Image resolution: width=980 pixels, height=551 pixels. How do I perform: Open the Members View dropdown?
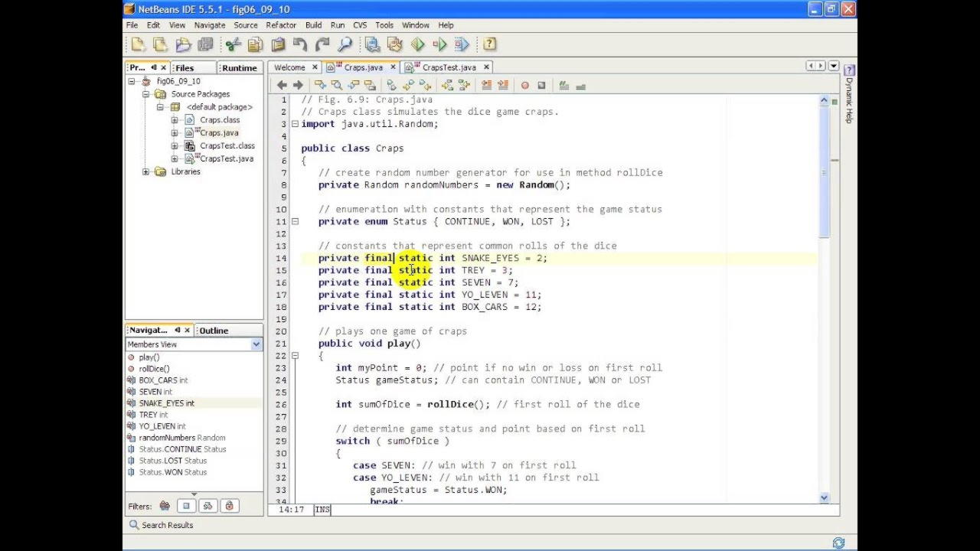tap(256, 344)
